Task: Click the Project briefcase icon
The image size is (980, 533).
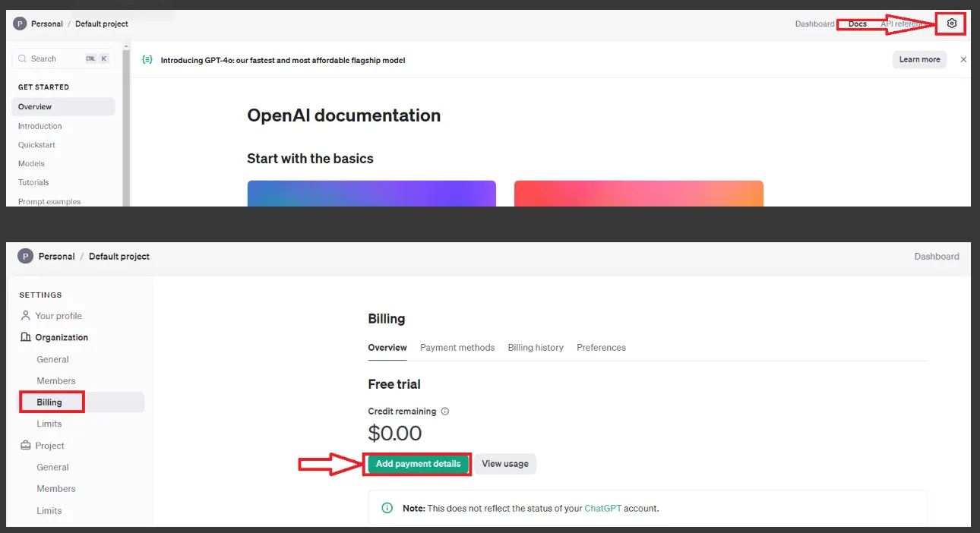Action: click(26, 446)
